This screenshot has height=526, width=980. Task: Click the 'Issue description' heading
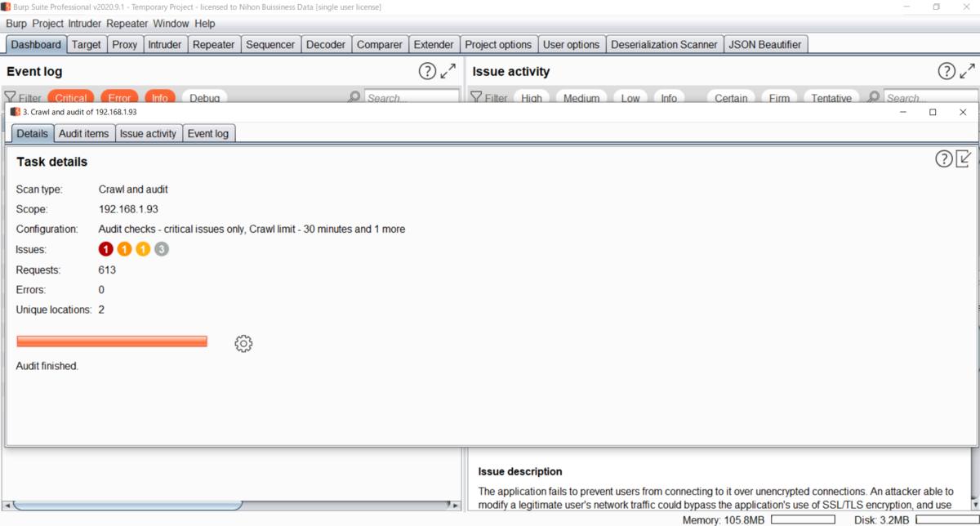click(520, 471)
